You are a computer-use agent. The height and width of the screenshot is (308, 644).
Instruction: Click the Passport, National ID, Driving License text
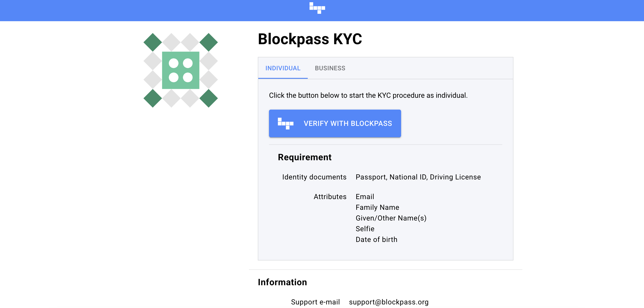[x=418, y=177]
